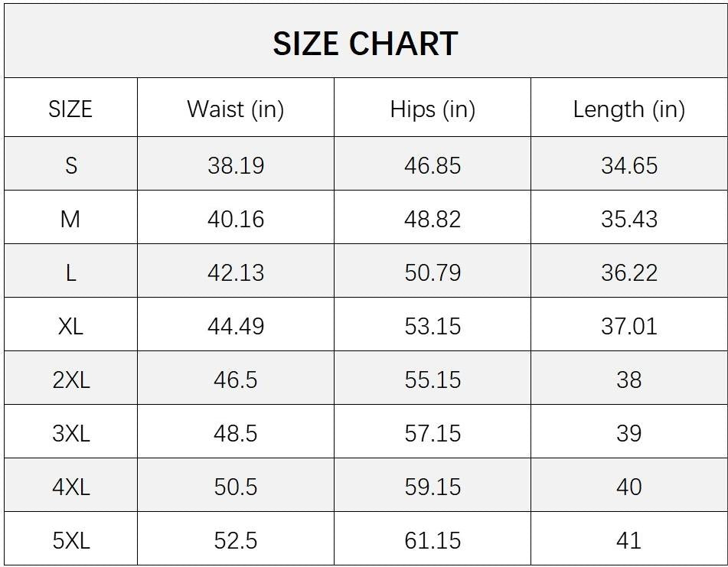This screenshot has height=567, width=728.
Task: Select the SIZE column header
Action: click(x=70, y=109)
